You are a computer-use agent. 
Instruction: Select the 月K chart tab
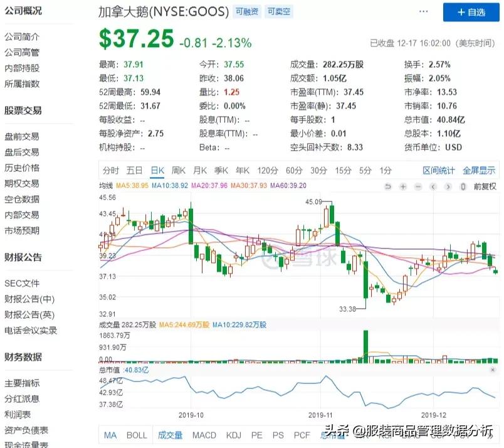pyautogui.click(x=199, y=170)
